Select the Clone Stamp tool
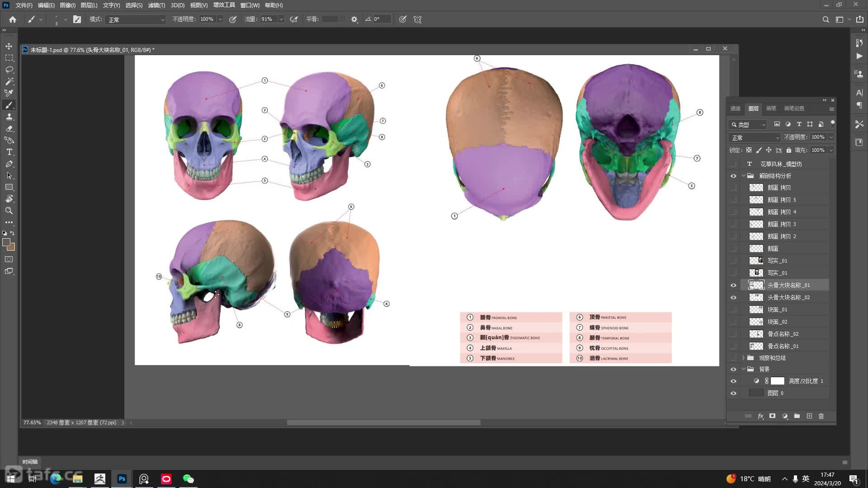The width and height of the screenshot is (868, 488). click(x=9, y=117)
